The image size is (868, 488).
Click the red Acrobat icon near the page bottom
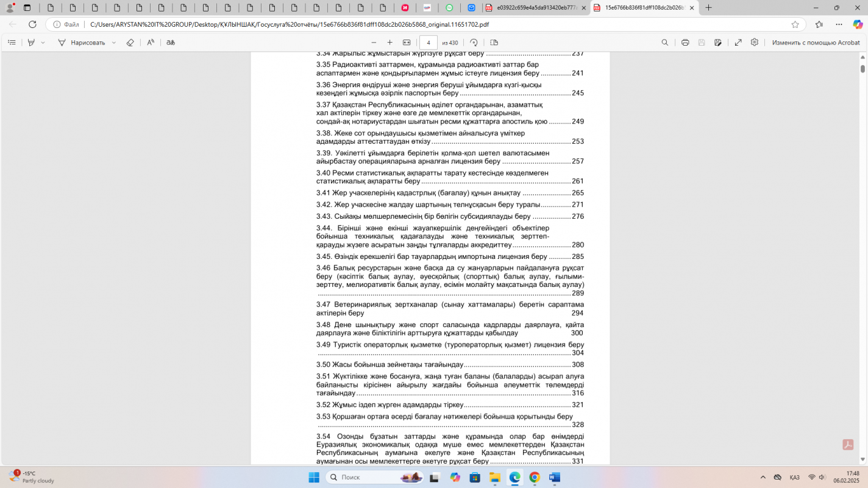point(848,445)
